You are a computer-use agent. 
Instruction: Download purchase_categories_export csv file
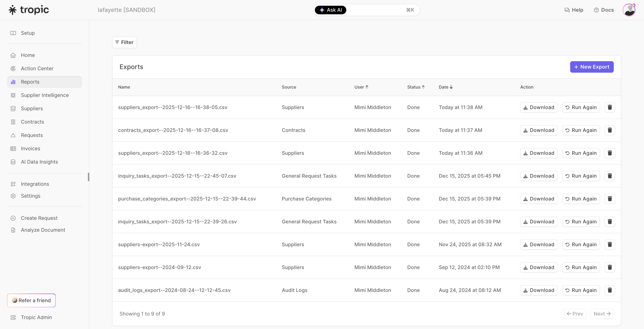pos(538,199)
